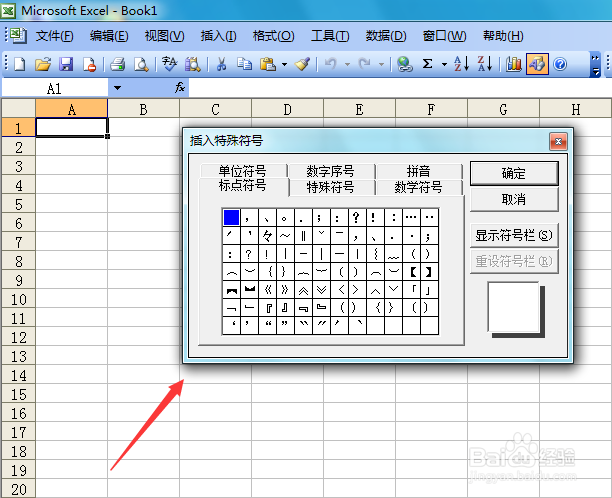Open the 视图(V) menu

(x=164, y=36)
